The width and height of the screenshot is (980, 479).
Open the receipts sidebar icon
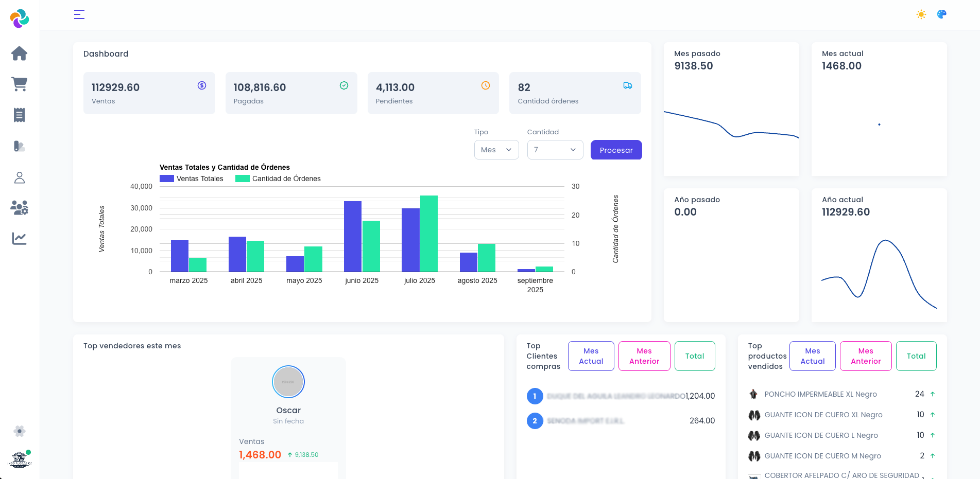point(20,115)
